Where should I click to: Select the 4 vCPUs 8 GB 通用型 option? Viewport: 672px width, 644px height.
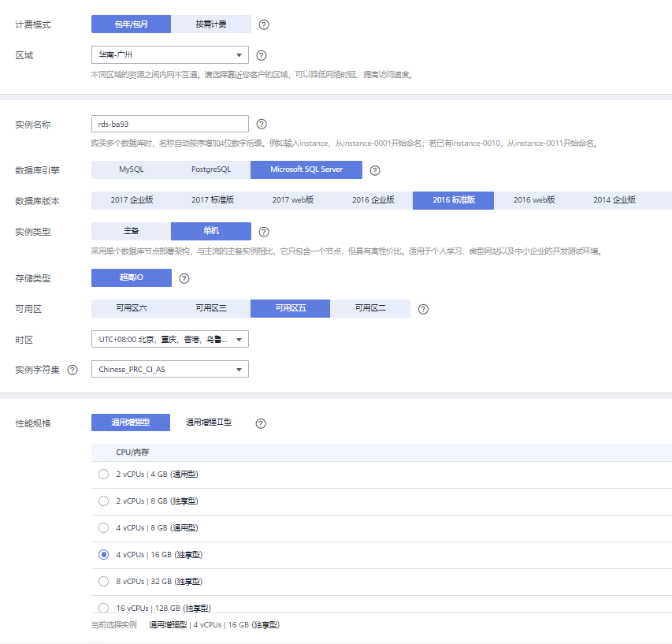[103, 527]
